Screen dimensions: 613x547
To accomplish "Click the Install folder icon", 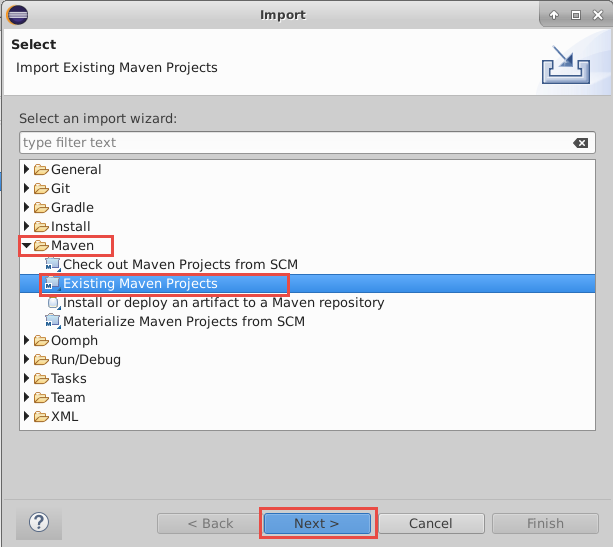I will pos(41,227).
